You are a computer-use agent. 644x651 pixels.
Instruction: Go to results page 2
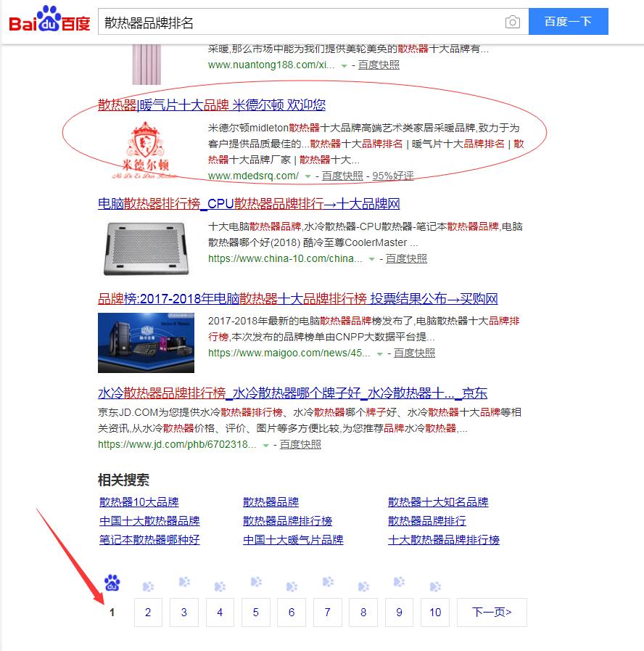click(148, 613)
